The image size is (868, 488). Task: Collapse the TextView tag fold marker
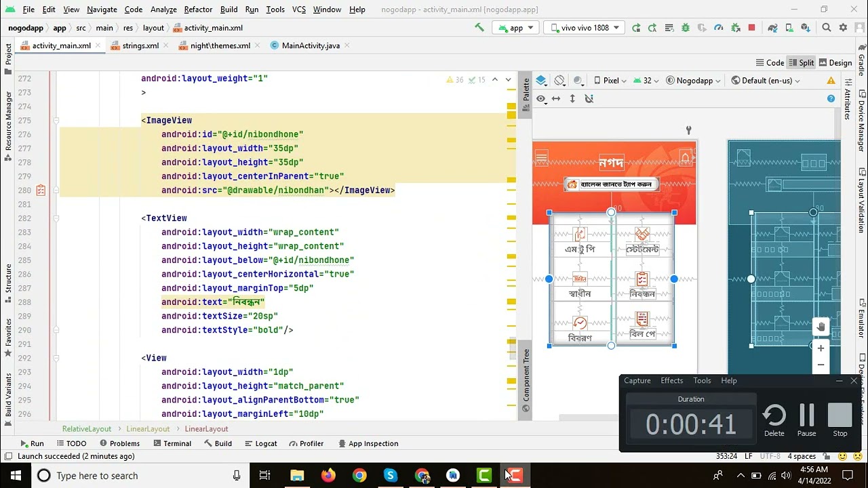pos(56,218)
